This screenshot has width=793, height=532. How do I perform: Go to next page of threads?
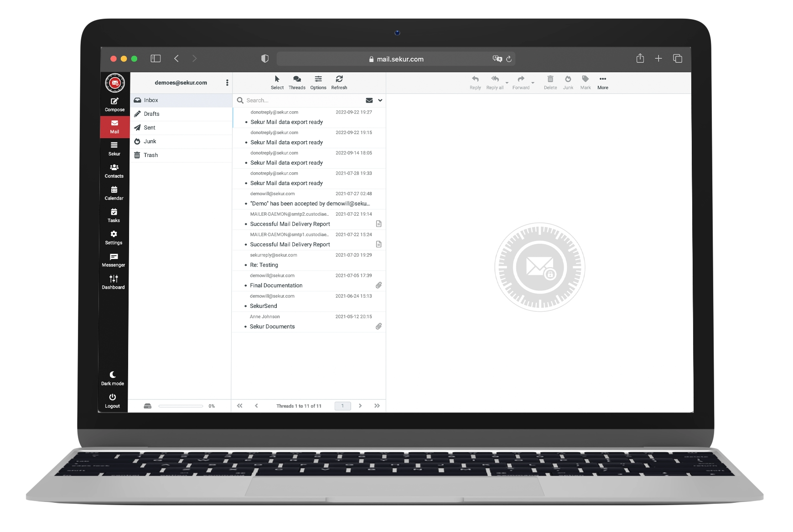tap(360, 406)
